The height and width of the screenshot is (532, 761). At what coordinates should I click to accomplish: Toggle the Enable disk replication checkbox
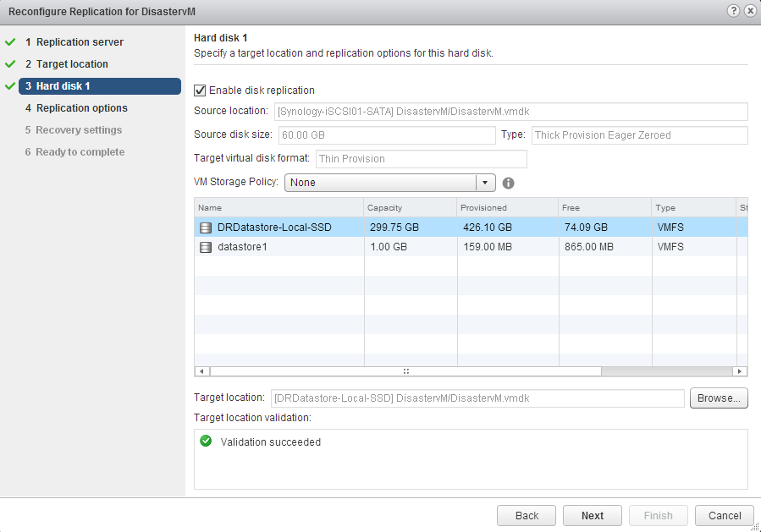tap(201, 90)
